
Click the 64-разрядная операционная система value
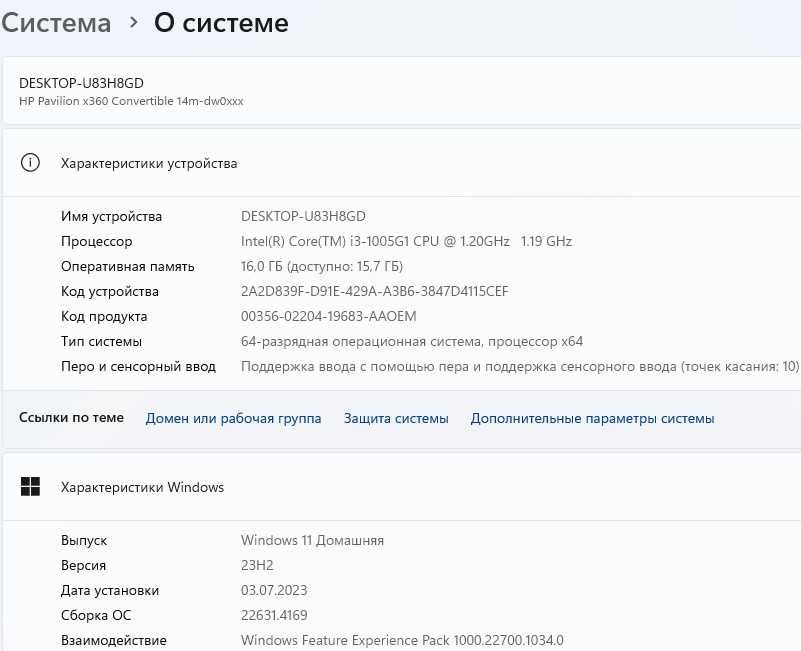tap(412, 341)
